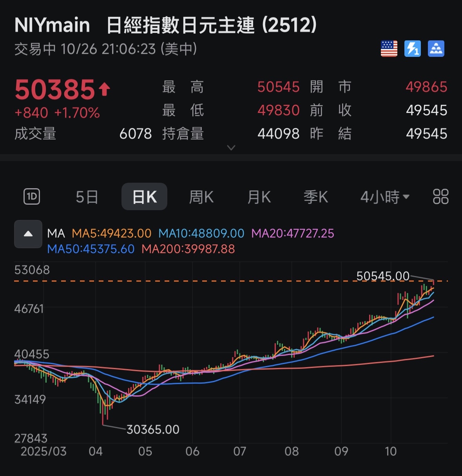Switch to the 季K quarterly tab
The height and width of the screenshot is (476, 462).
point(316,197)
